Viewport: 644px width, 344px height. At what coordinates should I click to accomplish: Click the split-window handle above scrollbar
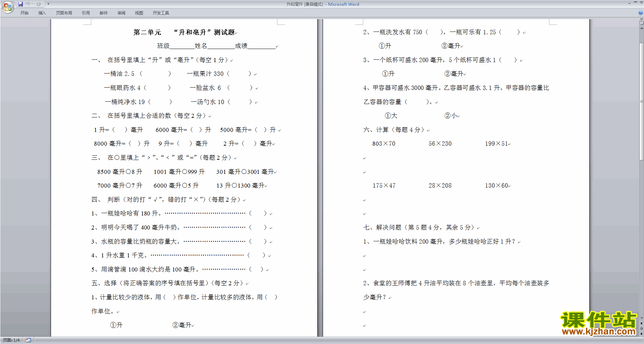click(x=642, y=19)
